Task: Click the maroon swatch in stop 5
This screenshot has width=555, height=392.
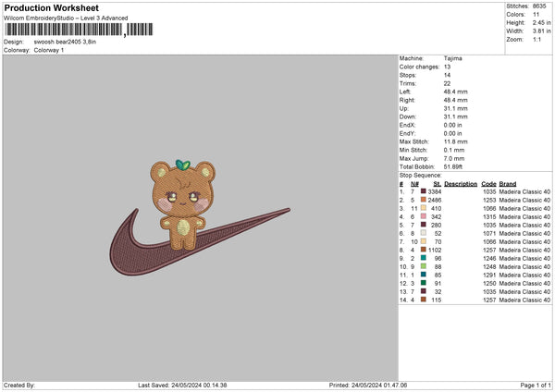Action: pyautogui.click(x=423, y=225)
